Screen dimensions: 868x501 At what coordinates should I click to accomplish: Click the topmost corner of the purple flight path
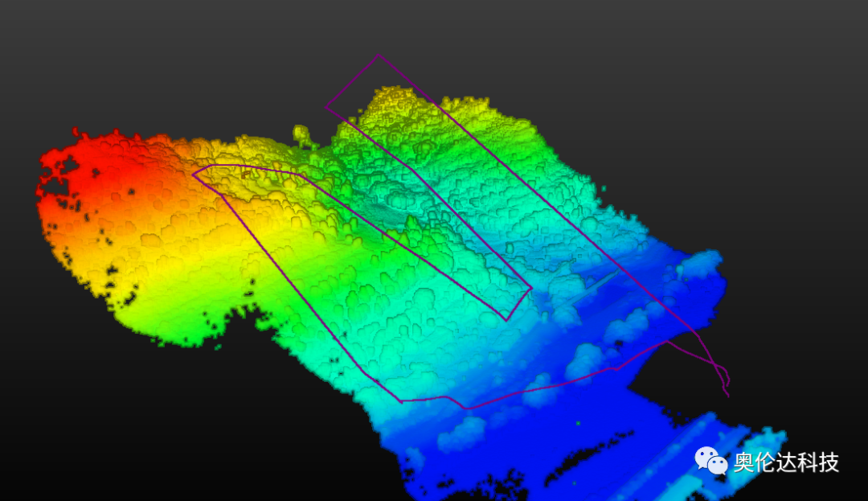coord(379,55)
